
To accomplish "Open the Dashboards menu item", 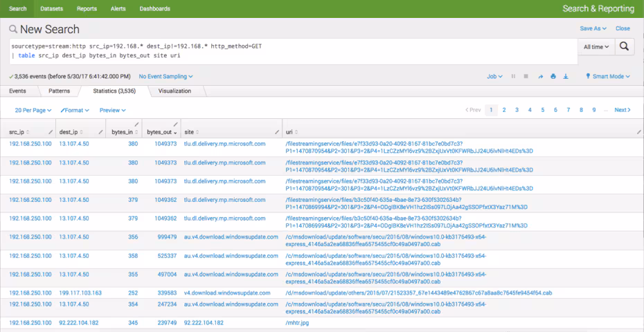I will pyautogui.click(x=154, y=9).
